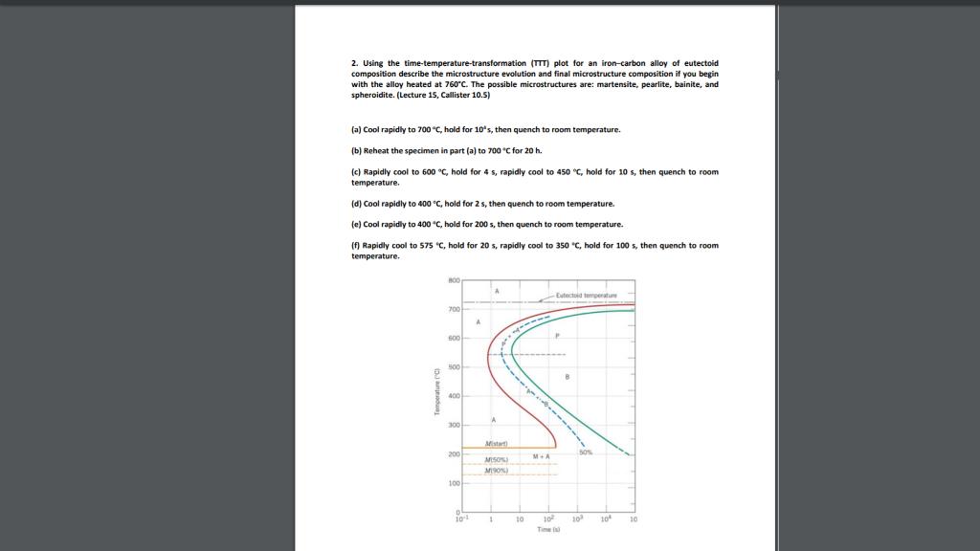Select the part (c) rapid cool text

pyautogui.click(x=536, y=172)
